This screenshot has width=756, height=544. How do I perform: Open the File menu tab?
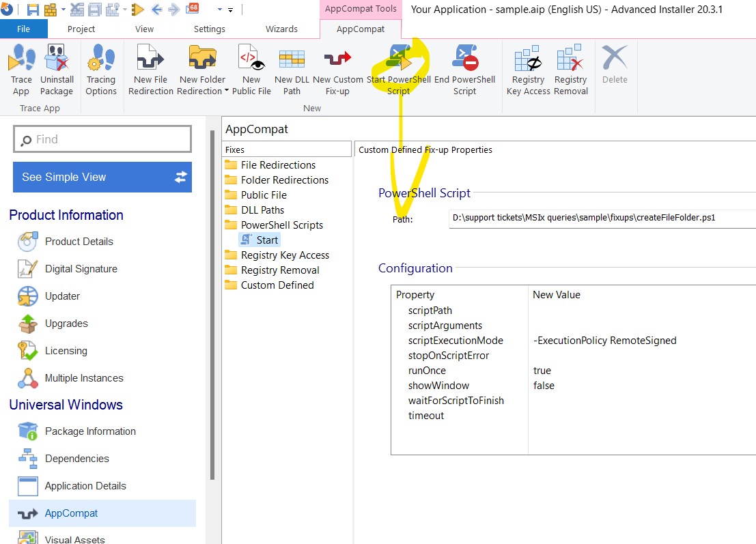[23, 29]
